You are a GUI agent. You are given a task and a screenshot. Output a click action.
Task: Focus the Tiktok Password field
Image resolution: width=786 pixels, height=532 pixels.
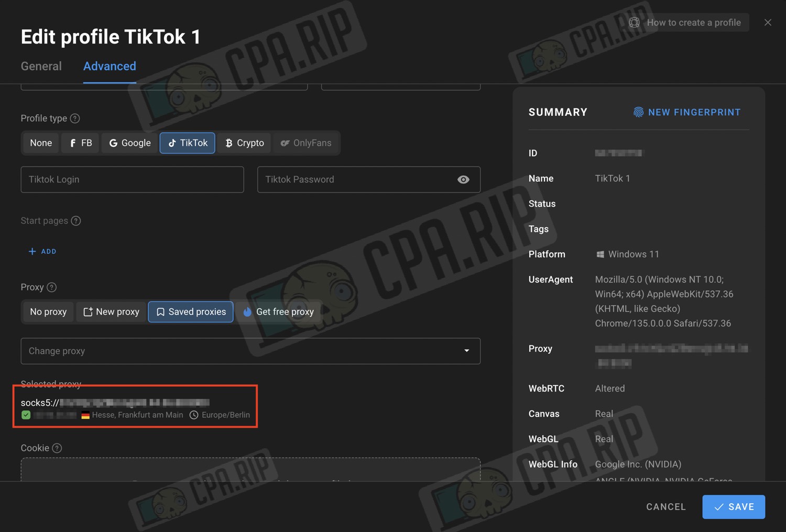[x=369, y=179]
